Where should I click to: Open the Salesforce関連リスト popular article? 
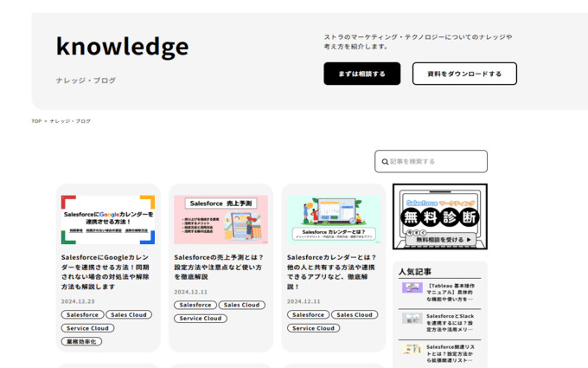tap(451, 354)
